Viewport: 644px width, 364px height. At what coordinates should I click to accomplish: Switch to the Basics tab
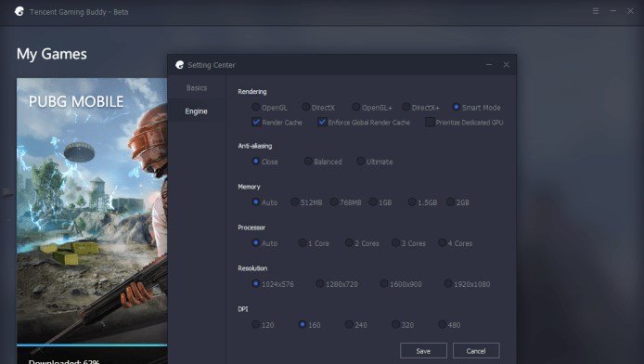click(x=197, y=87)
